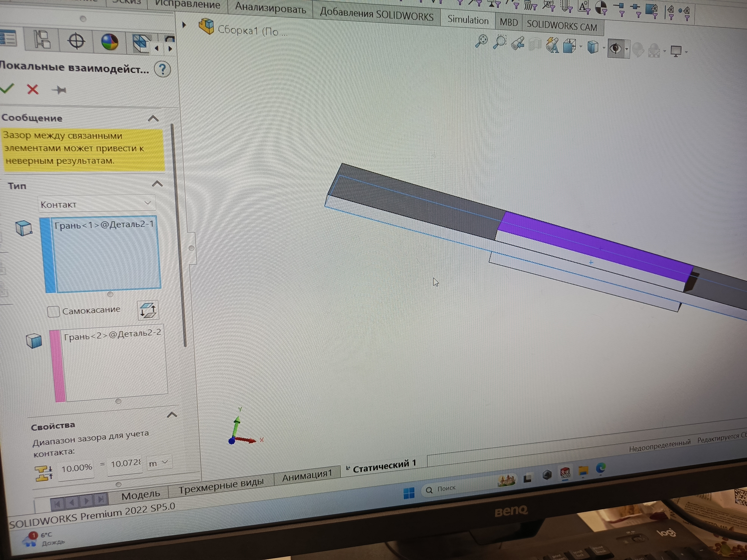Screen dimensions: 747x560
Task: Collapse the Сообщение section
Action: click(153, 119)
